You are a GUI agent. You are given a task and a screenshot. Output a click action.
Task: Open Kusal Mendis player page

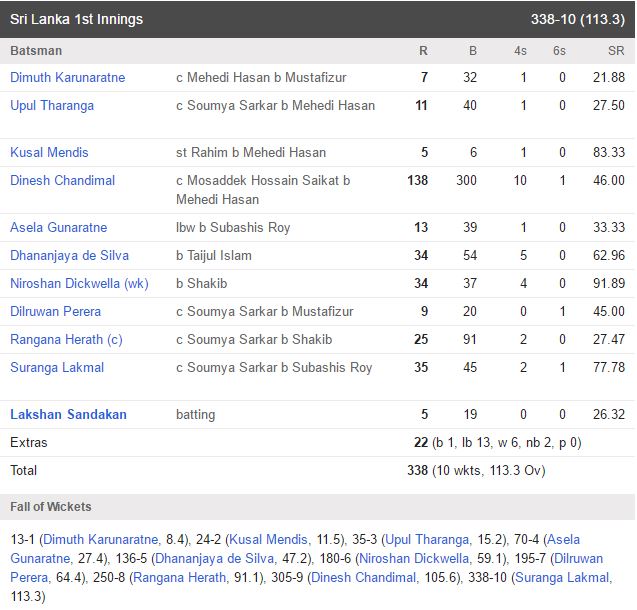[x=49, y=152]
